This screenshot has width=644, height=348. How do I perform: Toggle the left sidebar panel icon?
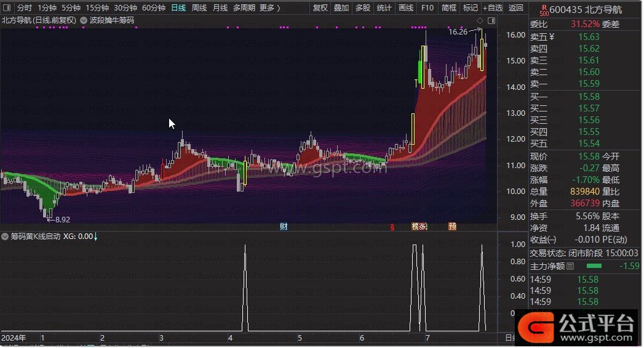(x=7, y=7)
